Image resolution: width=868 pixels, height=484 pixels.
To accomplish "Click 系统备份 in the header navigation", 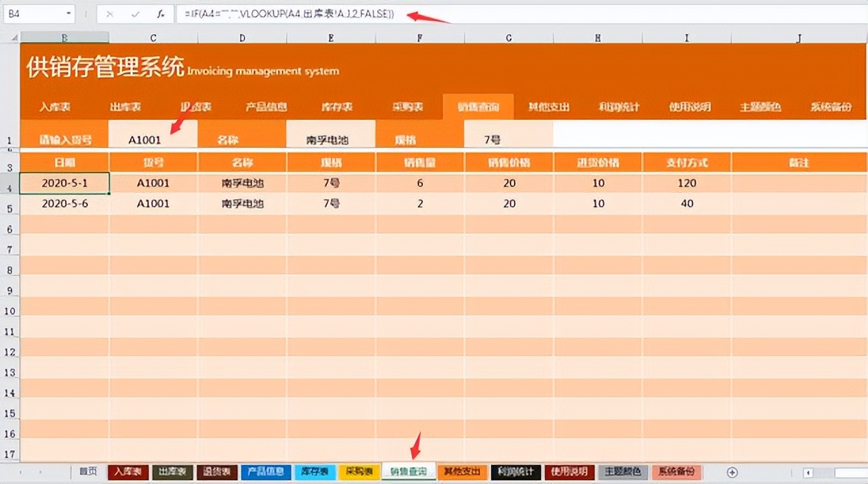I will [830, 106].
